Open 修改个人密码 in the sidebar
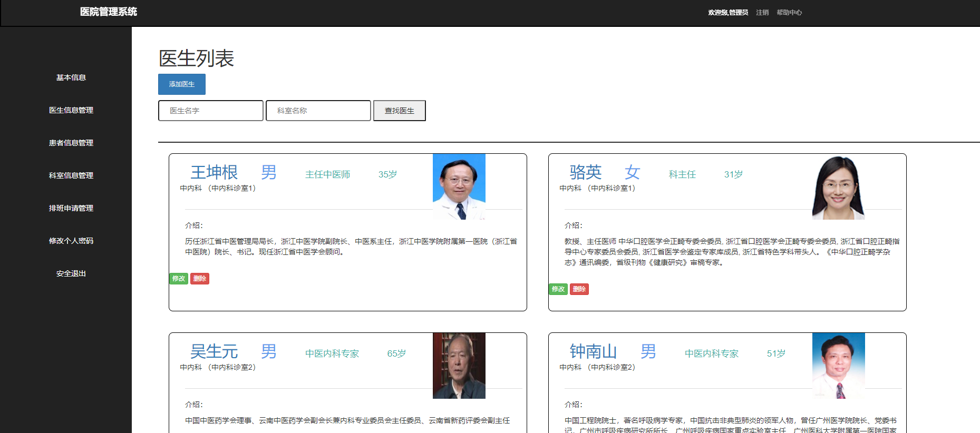 (71, 241)
